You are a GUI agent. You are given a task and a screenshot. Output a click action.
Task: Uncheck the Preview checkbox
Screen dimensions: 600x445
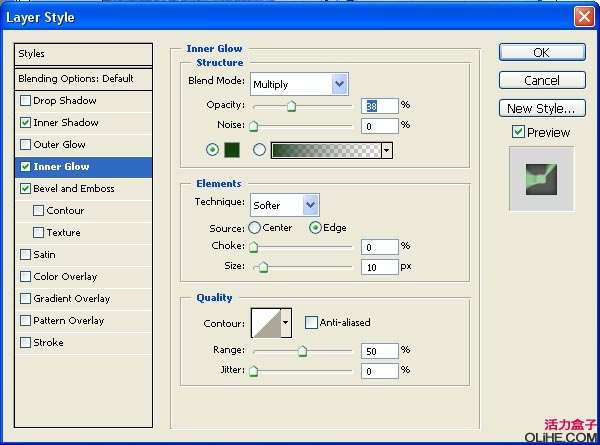(518, 132)
